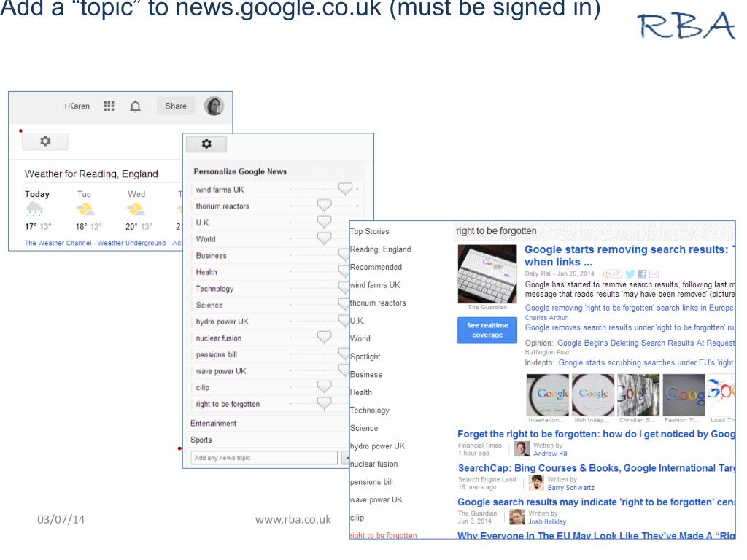Viewport: 747px width, 560px height.
Task: Click email share icon on Daily Mail story
Action: point(654,274)
